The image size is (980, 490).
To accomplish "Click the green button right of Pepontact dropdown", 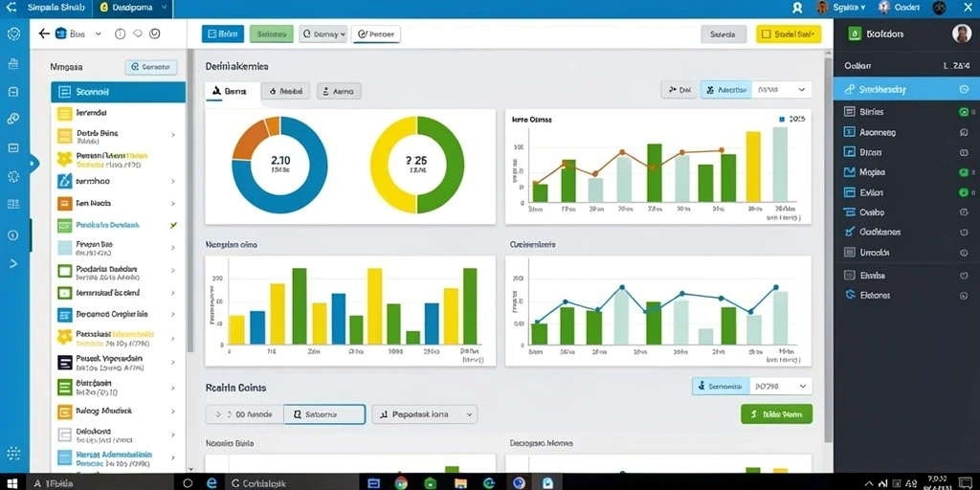I will [776, 413].
